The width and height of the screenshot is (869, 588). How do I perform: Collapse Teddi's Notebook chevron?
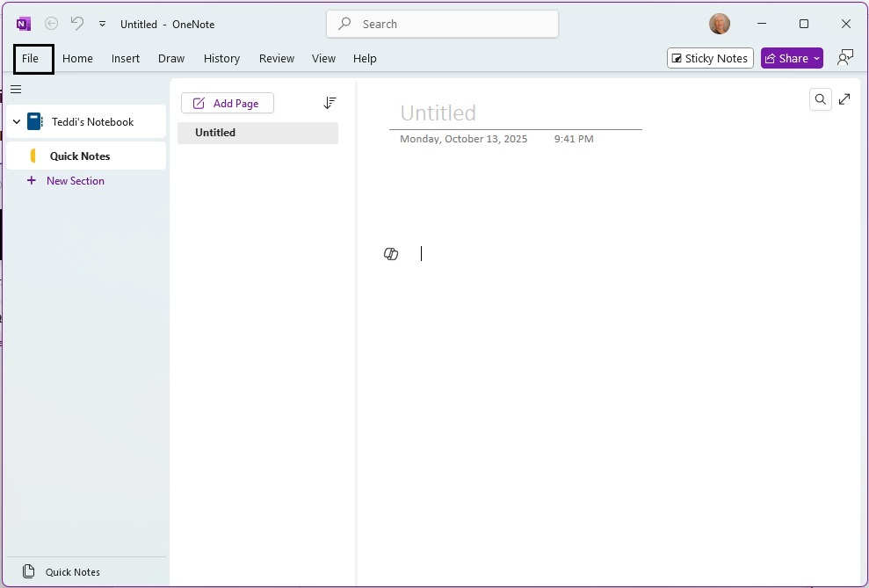coord(17,122)
